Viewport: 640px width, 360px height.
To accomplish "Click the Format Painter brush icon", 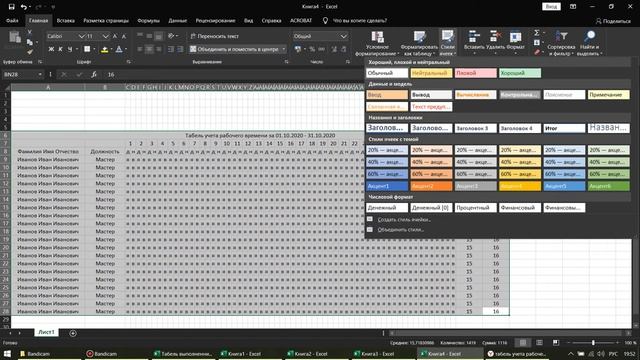I will tap(29, 51).
